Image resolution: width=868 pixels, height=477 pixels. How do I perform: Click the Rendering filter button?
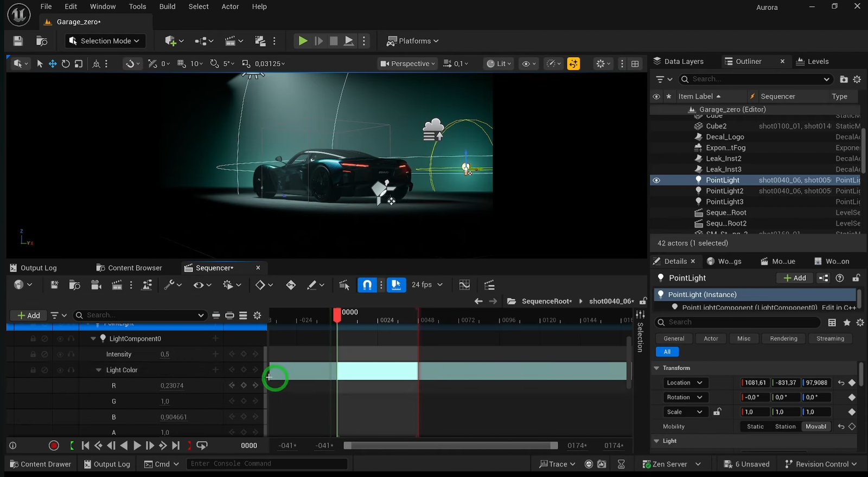[x=783, y=339]
